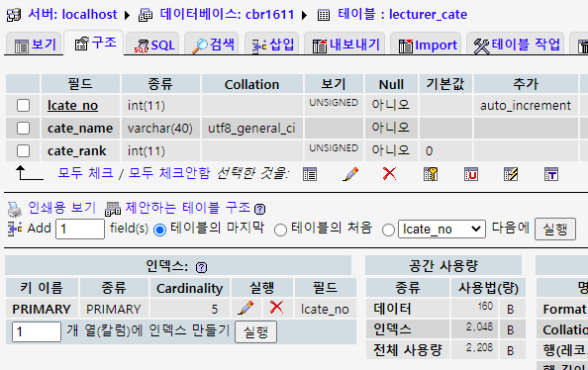Open the lcate_no field position dropdown

pos(441,229)
